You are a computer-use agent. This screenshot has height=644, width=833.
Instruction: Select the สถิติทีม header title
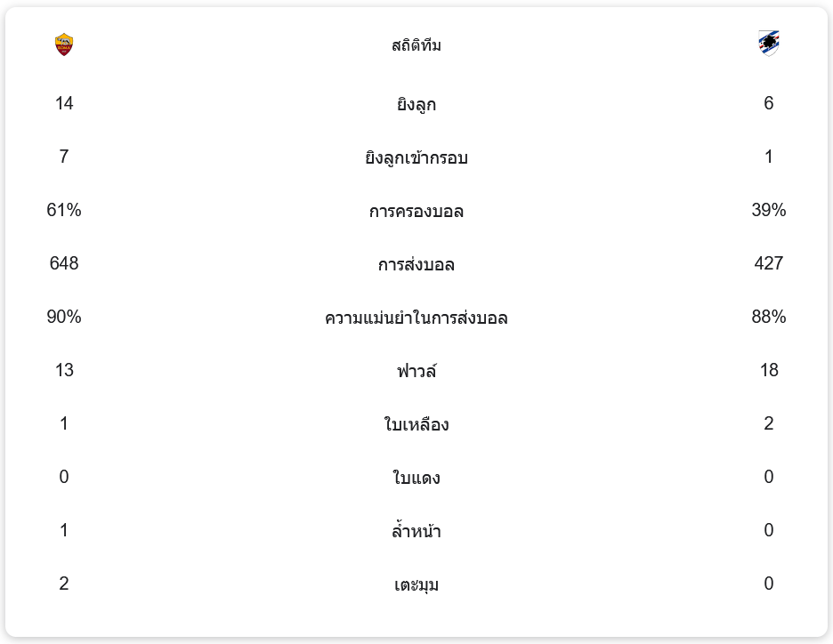(x=416, y=45)
